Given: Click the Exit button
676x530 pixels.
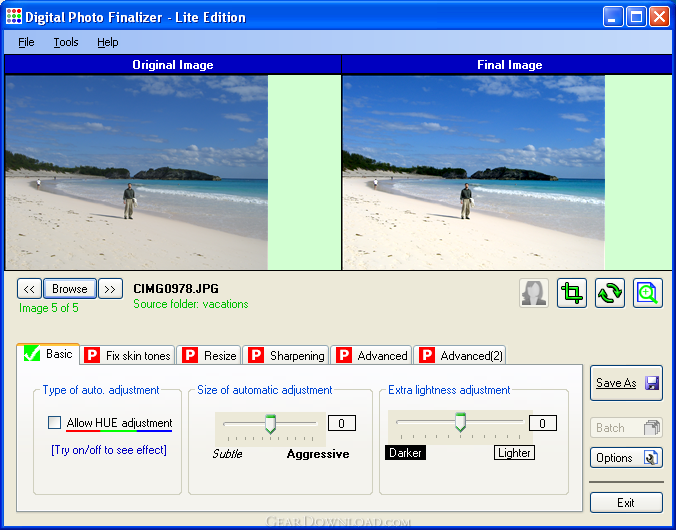Looking at the screenshot, I should click(x=626, y=502).
